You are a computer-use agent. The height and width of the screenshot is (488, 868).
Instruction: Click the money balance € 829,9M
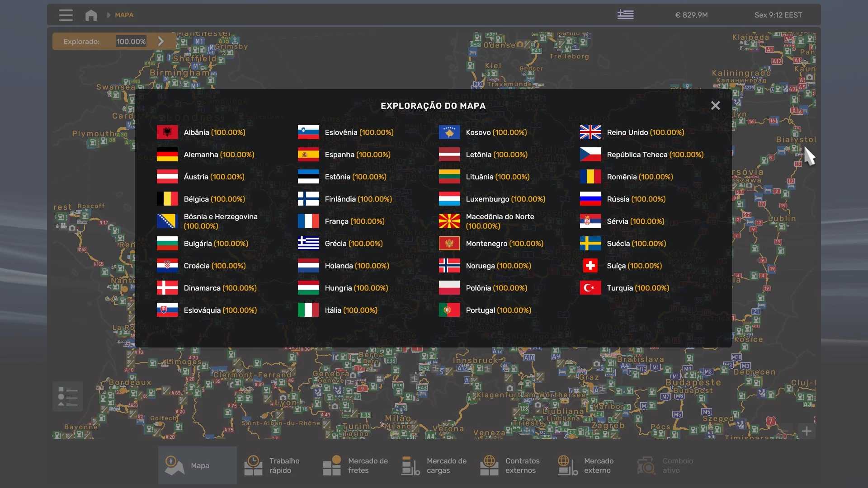coord(691,15)
